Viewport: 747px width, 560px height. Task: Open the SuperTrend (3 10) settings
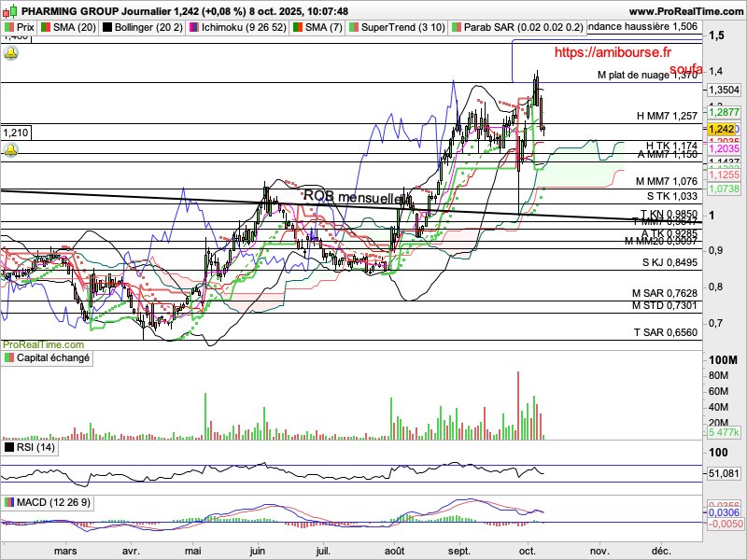[x=403, y=27]
